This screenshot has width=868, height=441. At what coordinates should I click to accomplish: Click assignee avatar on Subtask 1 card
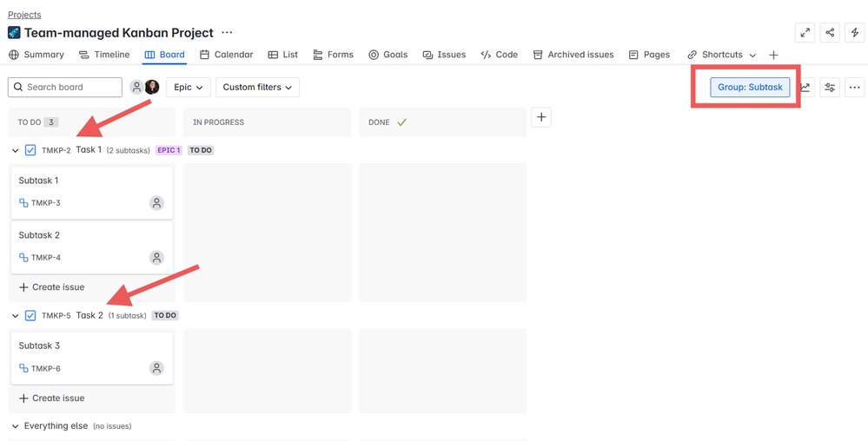pos(157,203)
